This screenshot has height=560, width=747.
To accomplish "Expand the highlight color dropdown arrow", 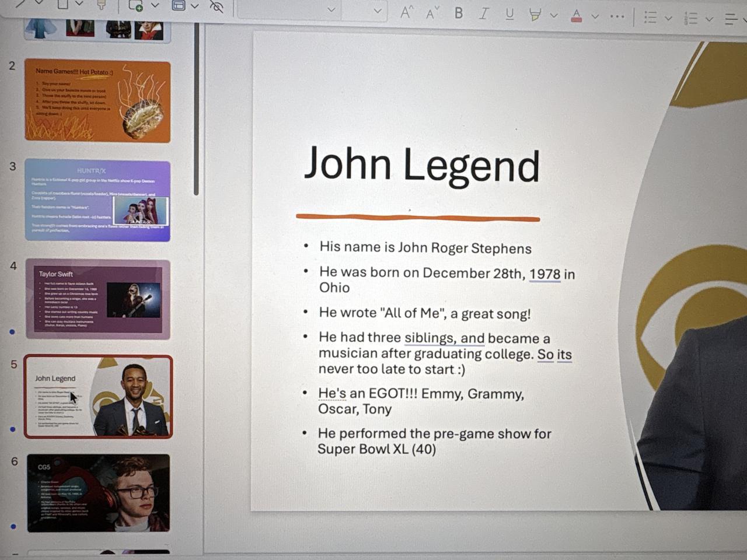I will point(554,16).
